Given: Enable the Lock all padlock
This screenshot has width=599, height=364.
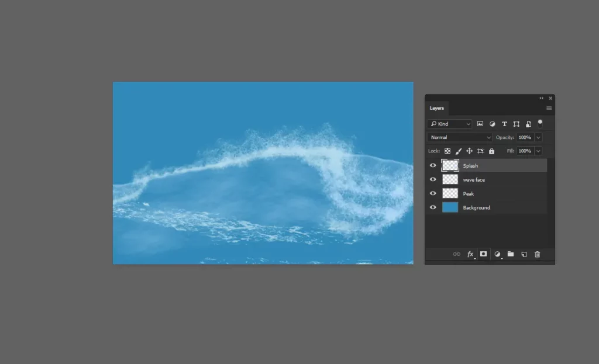Looking at the screenshot, I should click(x=491, y=151).
